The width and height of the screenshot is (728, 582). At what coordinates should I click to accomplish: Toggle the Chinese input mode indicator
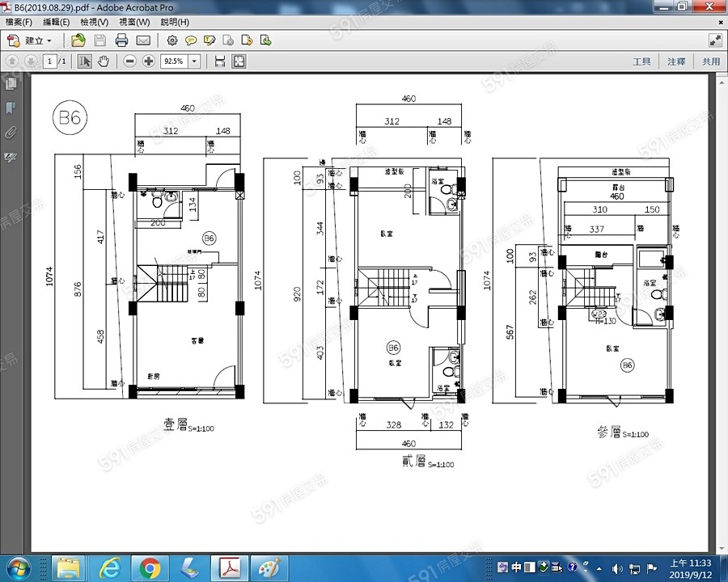tap(516, 567)
